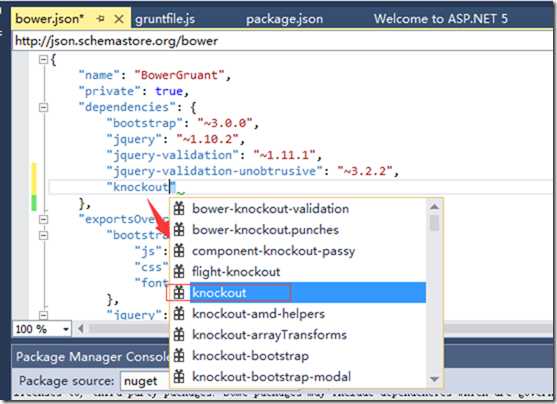
Task: Click package icon beside knockout-bootstrap
Action: tap(179, 355)
